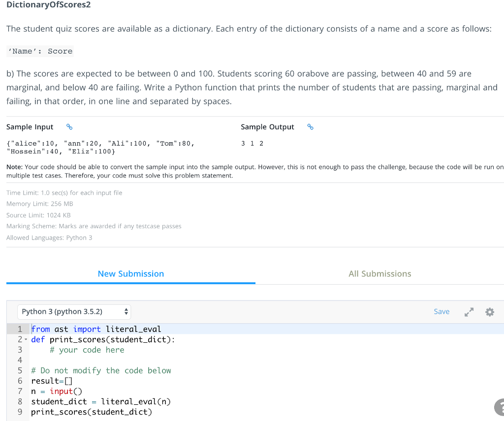Open the editor settings gear
504x421 pixels.
point(489,312)
